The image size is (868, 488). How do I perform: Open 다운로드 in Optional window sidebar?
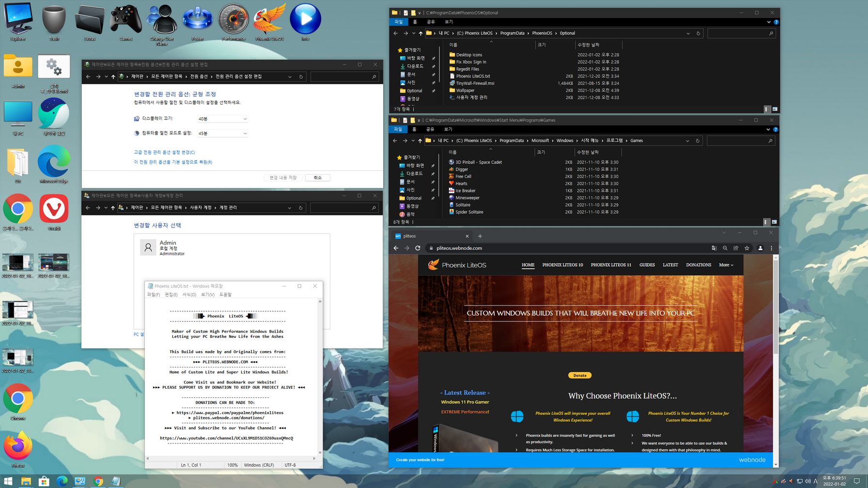pyautogui.click(x=415, y=66)
